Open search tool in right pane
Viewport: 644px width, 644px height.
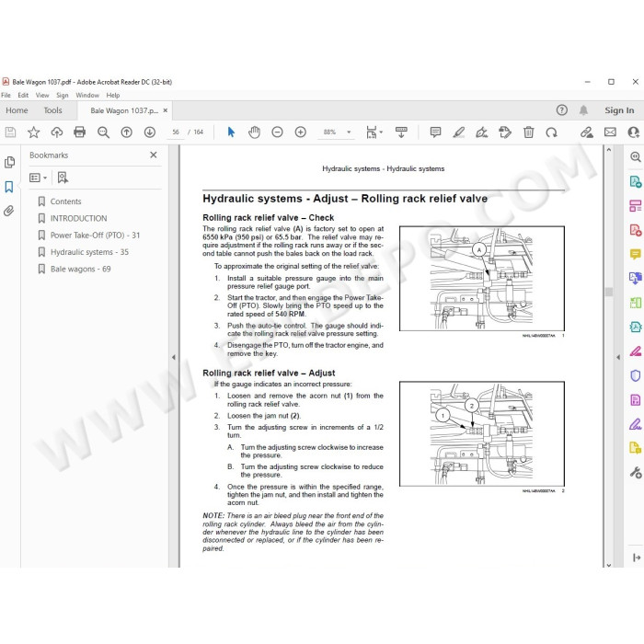(636, 156)
